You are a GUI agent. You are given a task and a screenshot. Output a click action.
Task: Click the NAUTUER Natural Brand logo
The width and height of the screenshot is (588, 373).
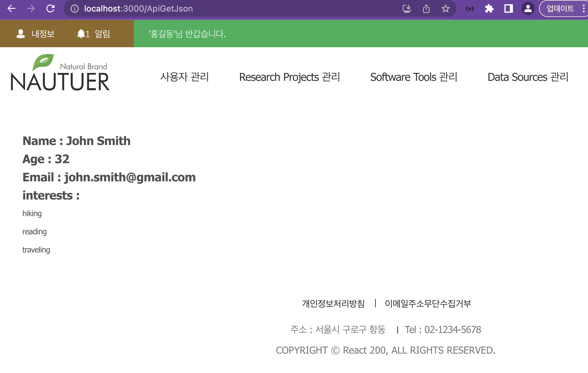click(60, 73)
